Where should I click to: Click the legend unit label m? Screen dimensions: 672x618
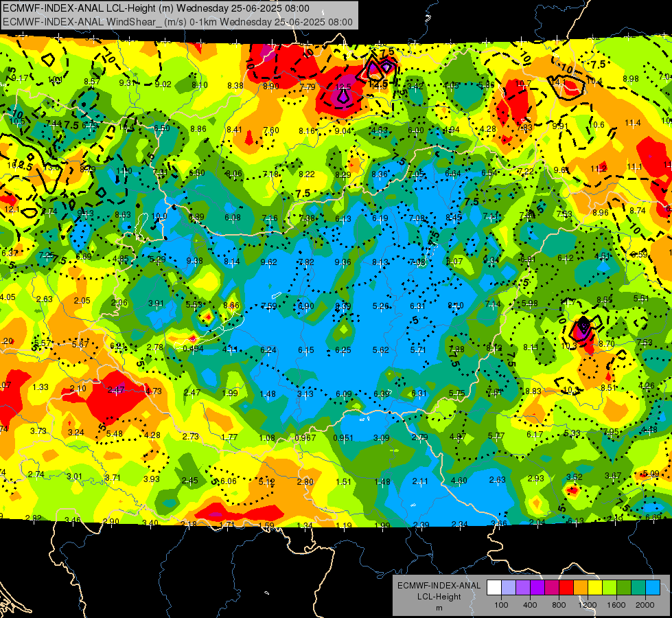(x=439, y=608)
